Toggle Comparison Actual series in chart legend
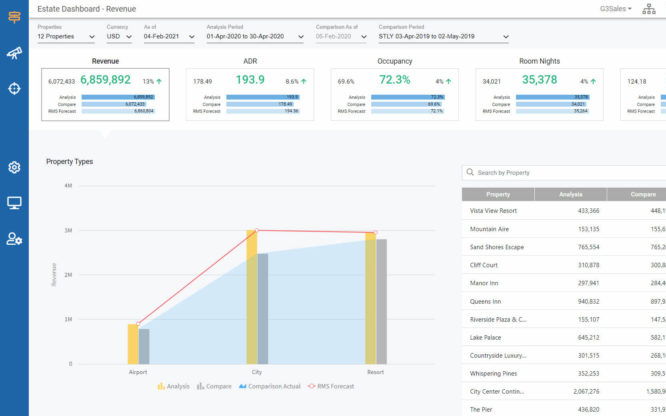Image resolution: width=666 pixels, height=416 pixels. click(x=270, y=386)
